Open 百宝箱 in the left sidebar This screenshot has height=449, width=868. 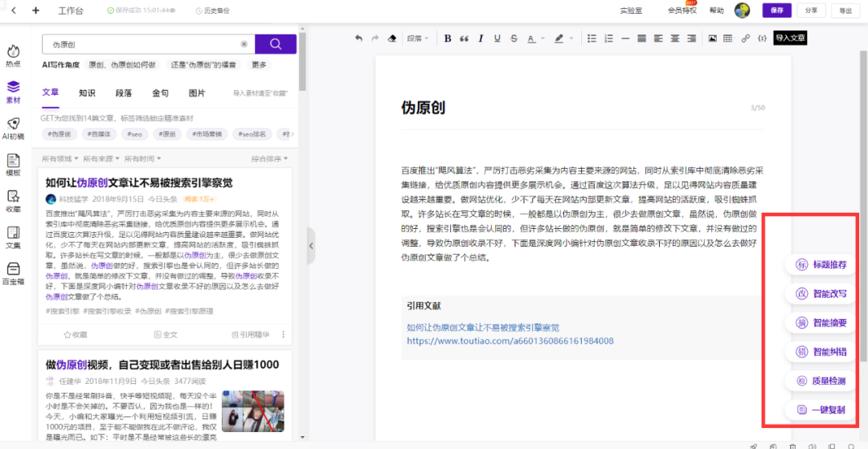click(x=14, y=274)
